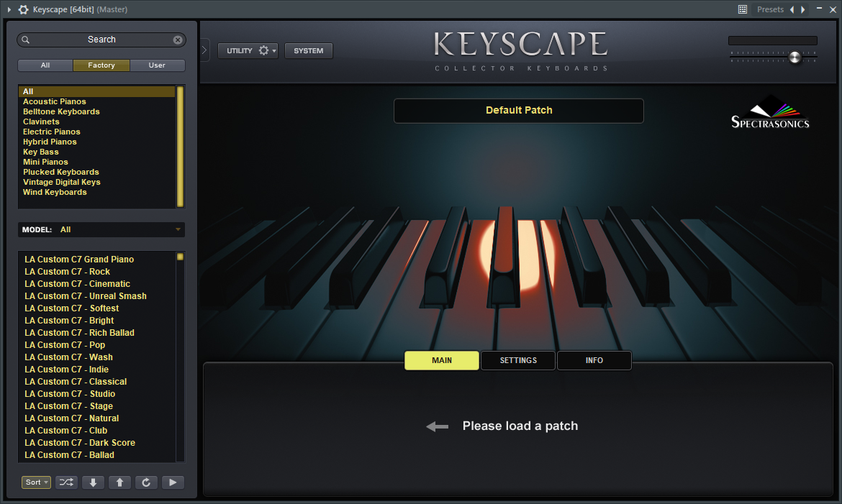Click the search magnifier icon
Viewport: 842px width, 504px height.
pos(25,40)
